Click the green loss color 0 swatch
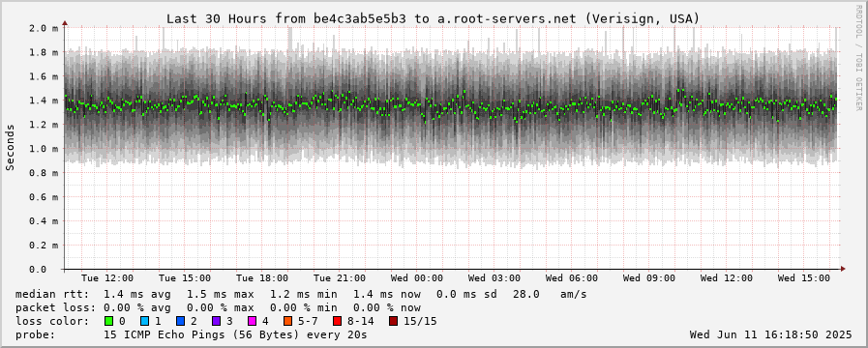This screenshot has height=348, width=868. point(108,321)
